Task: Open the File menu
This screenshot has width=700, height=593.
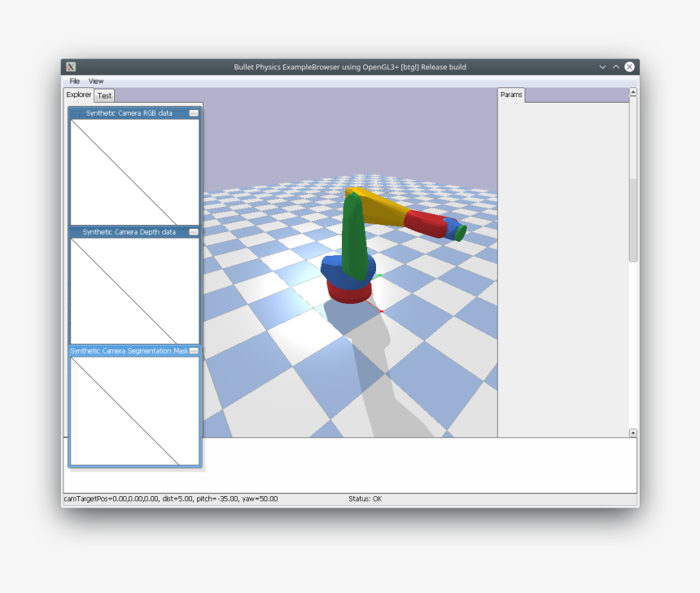Action: (x=74, y=81)
